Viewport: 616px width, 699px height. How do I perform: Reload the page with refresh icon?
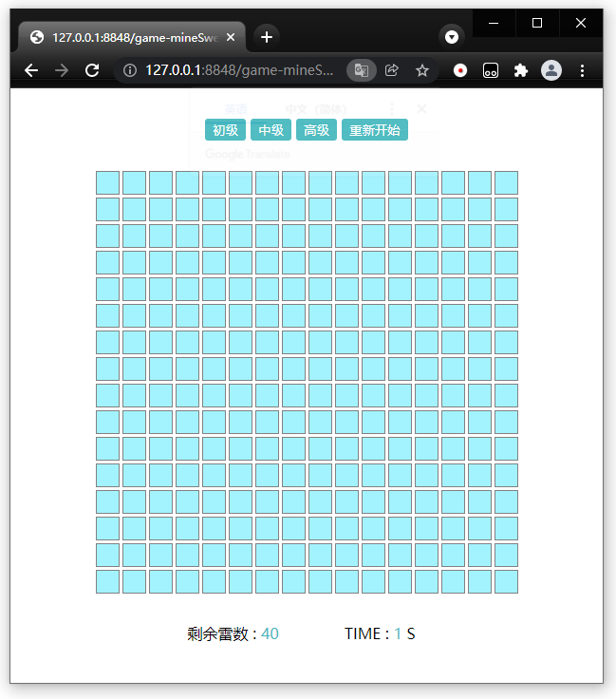tap(92, 70)
